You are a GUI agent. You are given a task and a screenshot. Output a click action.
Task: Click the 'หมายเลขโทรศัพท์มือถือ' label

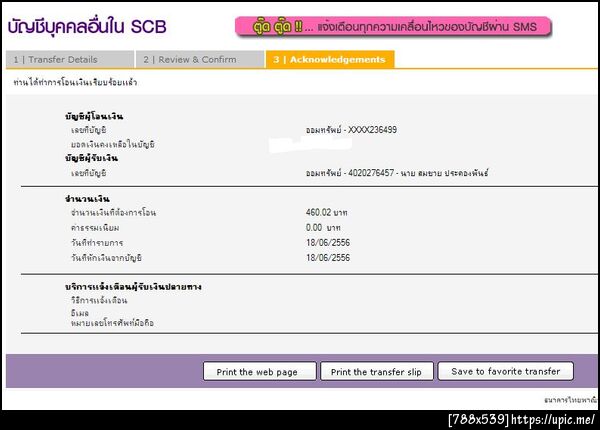pos(112,323)
